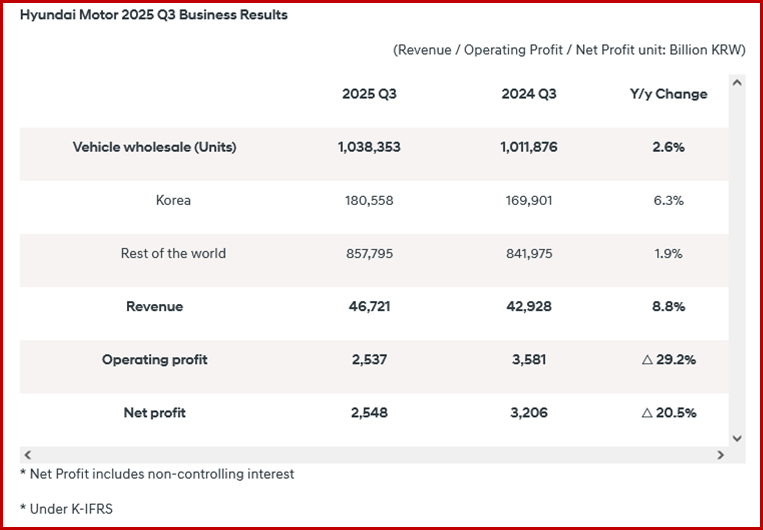
Task: Click the Y/y Change column header
Action: coord(668,94)
